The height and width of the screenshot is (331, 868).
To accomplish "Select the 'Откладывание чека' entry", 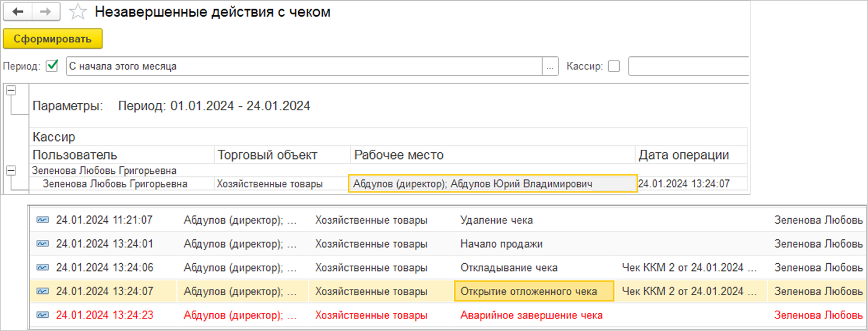I will pos(509,267).
